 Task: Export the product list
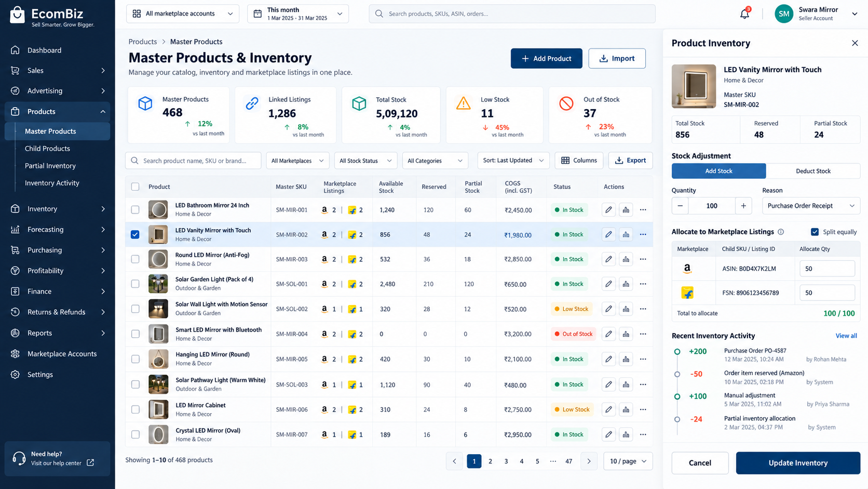coord(630,161)
